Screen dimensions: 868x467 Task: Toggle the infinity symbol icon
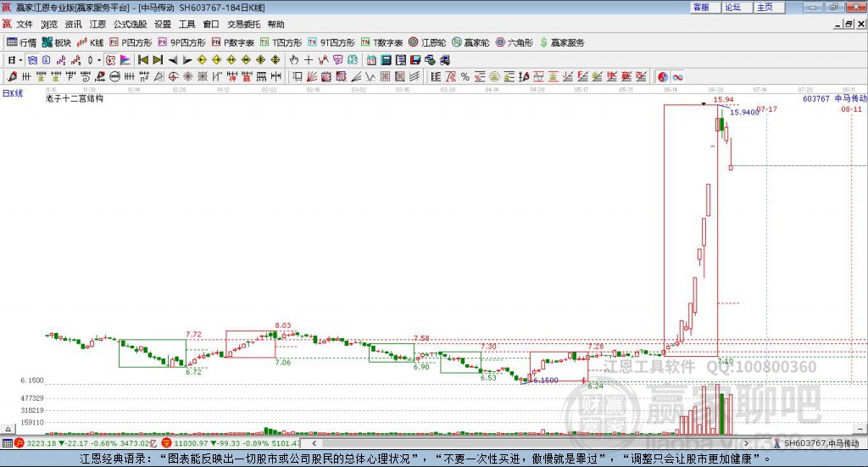pos(677,76)
